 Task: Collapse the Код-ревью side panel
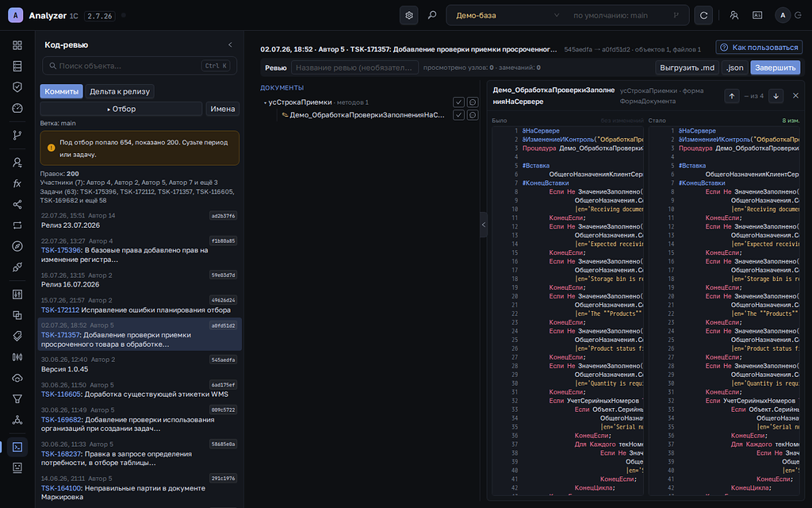pos(230,45)
